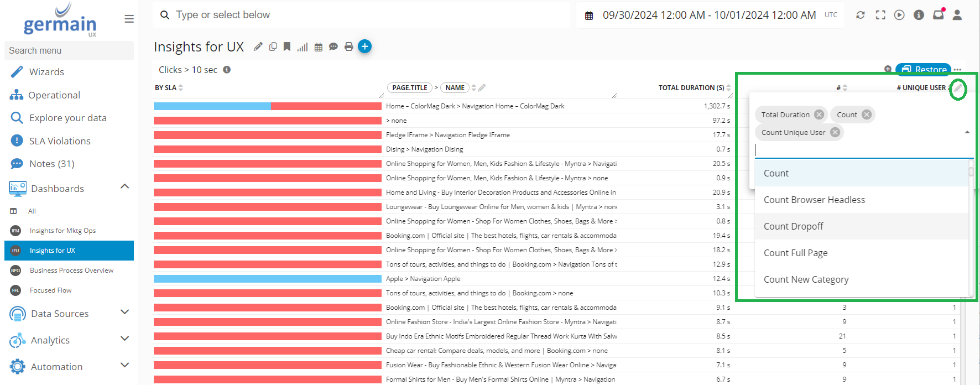Click the comments speech bubble icon
Image resolution: width=980 pixels, height=385 pixels.
[333, 47]
